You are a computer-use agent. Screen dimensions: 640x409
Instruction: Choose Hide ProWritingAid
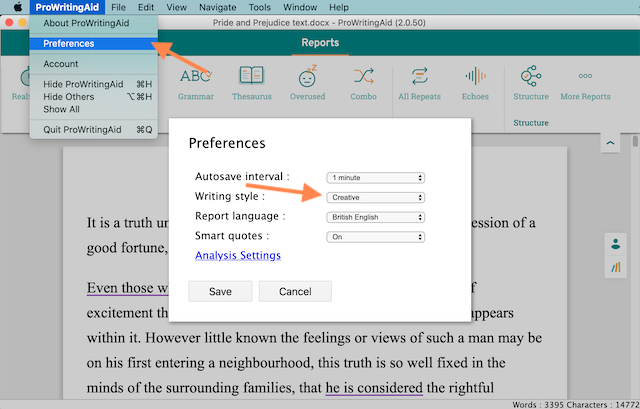[93, 84]
